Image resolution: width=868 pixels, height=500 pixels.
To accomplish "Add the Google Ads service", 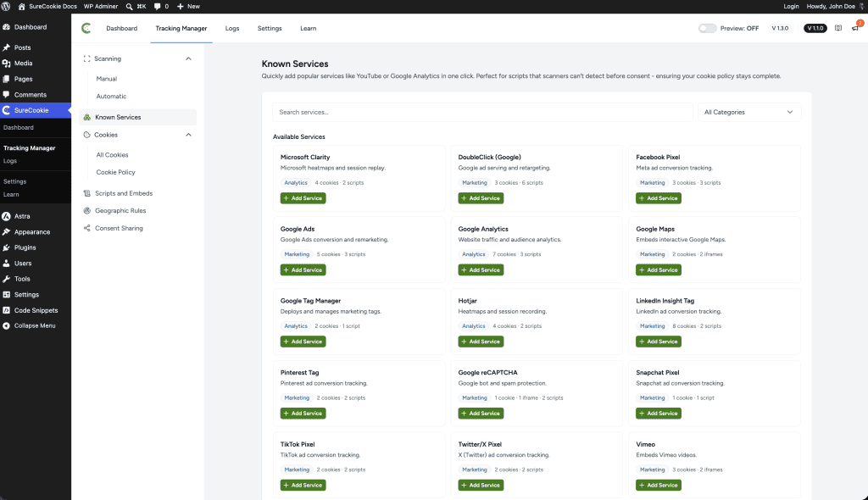I will [303, 270].
